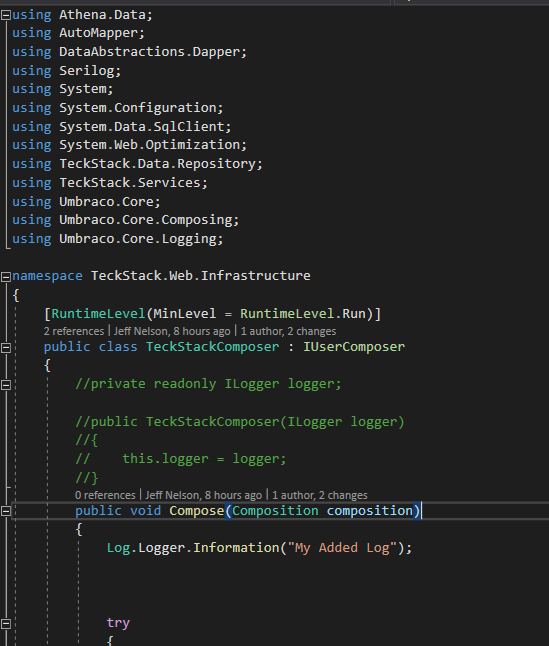Open '1 author, 2 changes' lens above class
Image resolution: width=549 pixels, height=646 pixels.
pos(288,331)
